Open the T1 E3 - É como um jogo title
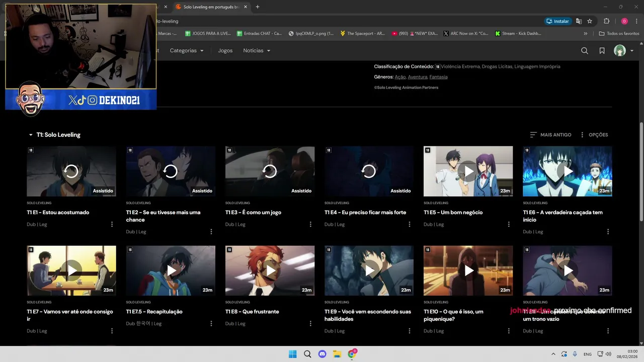This screenshot has height=362, width=644. click(253, 212)
